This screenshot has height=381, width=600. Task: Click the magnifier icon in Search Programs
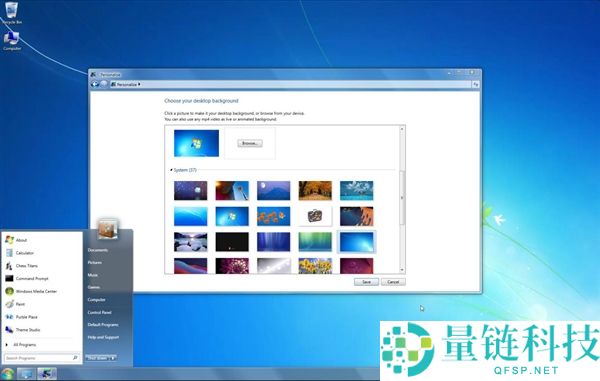click(x=75, y=358)
